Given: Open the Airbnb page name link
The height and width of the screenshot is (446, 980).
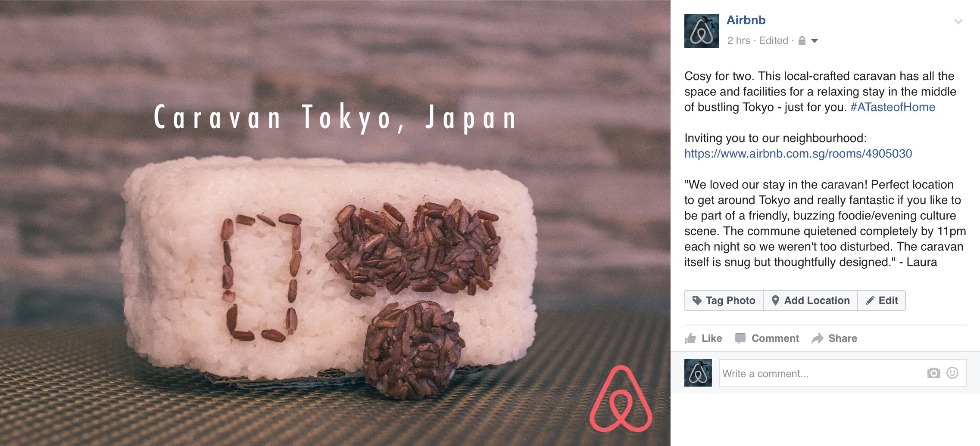Looking at the screenshot, I should [x=746, y=20].
